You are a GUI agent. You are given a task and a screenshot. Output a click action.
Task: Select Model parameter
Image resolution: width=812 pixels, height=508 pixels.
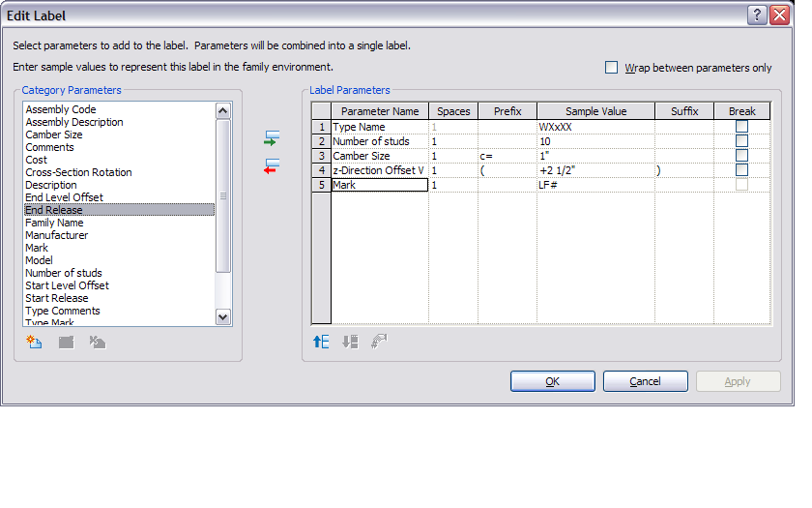point(119,260)
